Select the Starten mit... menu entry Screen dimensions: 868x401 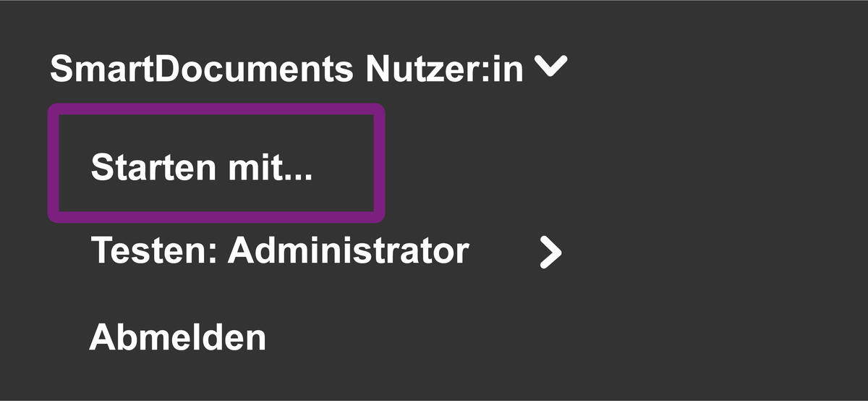201,168
